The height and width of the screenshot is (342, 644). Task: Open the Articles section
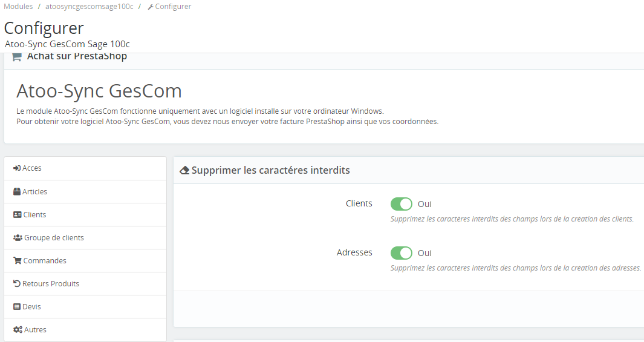click(85, 191)
